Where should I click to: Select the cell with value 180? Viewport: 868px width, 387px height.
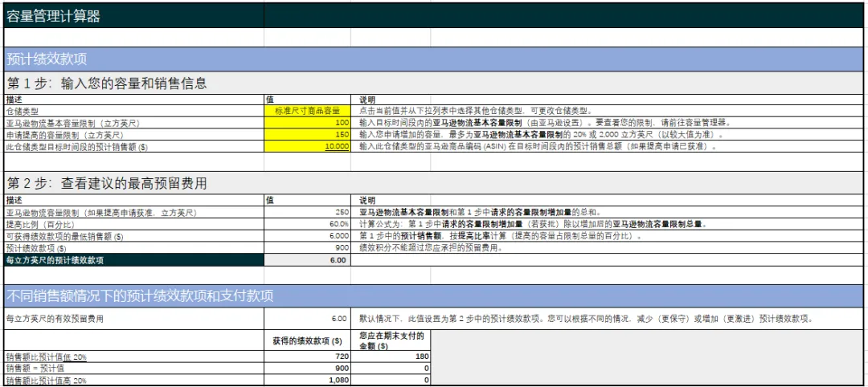(x=391, y=357)
